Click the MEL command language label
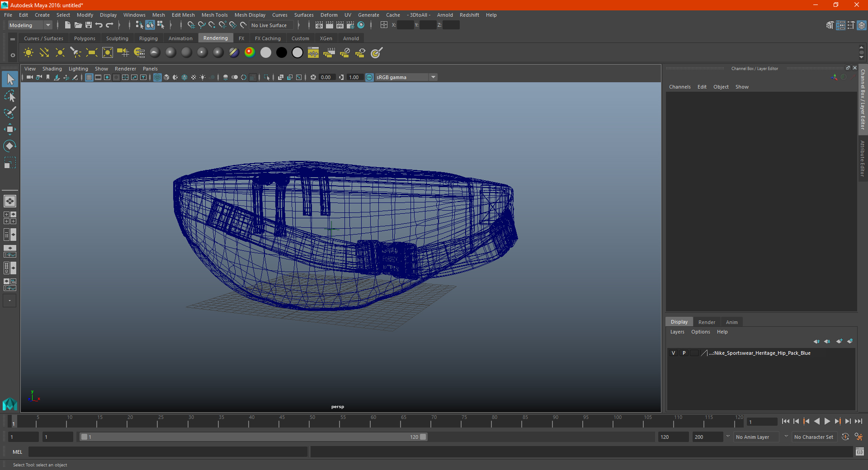The width and height of the screenshot is (868, 470). click(18, 452)
